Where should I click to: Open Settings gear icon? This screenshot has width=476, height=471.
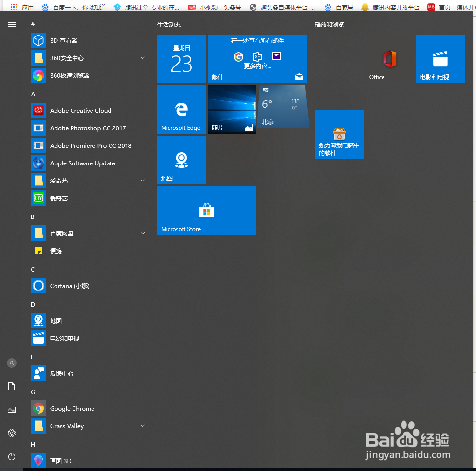[12, 433]
